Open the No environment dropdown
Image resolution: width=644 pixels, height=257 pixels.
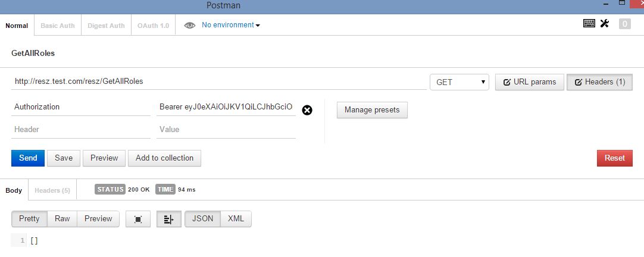[x=231, y=25]
